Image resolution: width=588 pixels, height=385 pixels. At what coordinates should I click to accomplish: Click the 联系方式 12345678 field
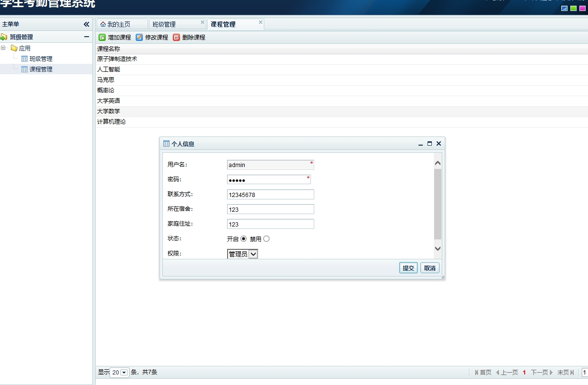(270, 195)
